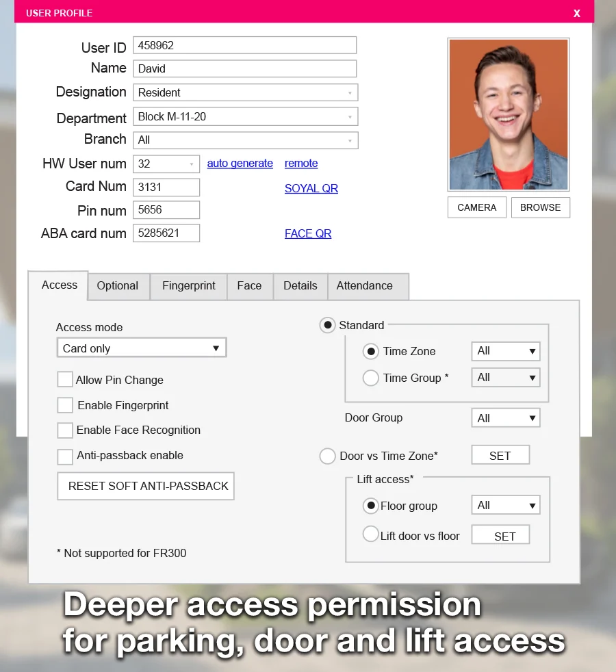Open the Floor group dropdown
This screenshot has width=616, height=672.
point(505,505)
